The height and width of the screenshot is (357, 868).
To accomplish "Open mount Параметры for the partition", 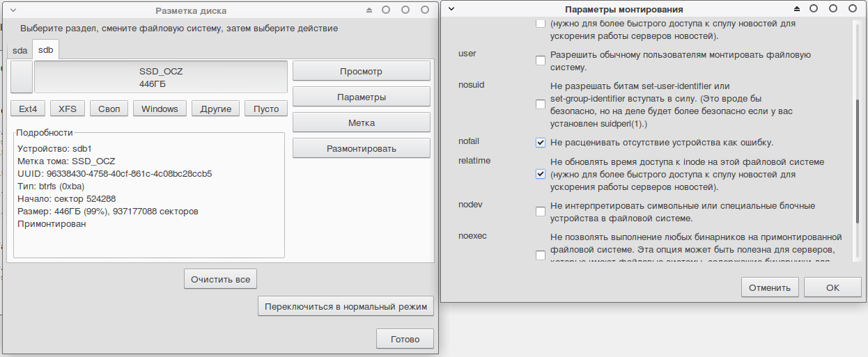I will (361, 97).
